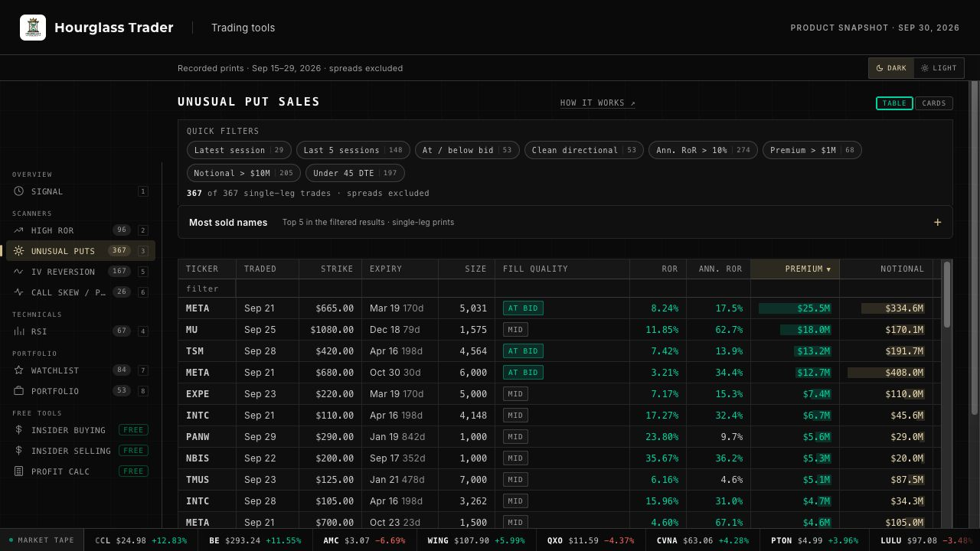Click the CVNA ticker in market tape
This screenshot has height=551, width=980.
[703, 540]
